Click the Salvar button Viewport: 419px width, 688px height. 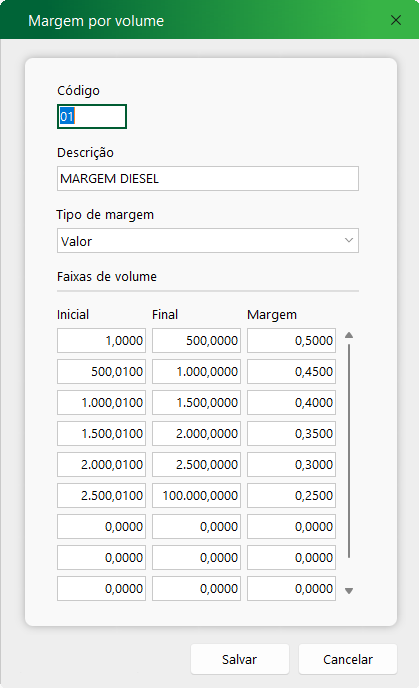(240, 659)
